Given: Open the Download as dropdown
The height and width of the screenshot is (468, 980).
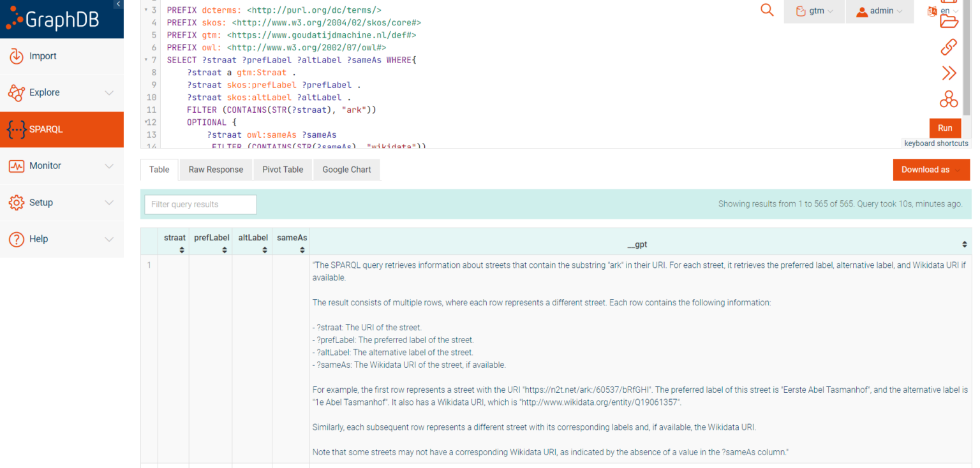Looking at the screenshot, I should 930,170.
